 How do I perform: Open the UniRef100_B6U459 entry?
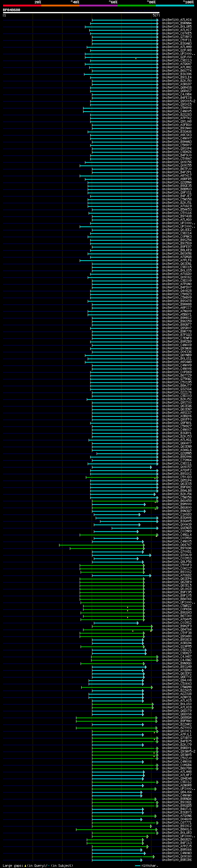(176, 501)
